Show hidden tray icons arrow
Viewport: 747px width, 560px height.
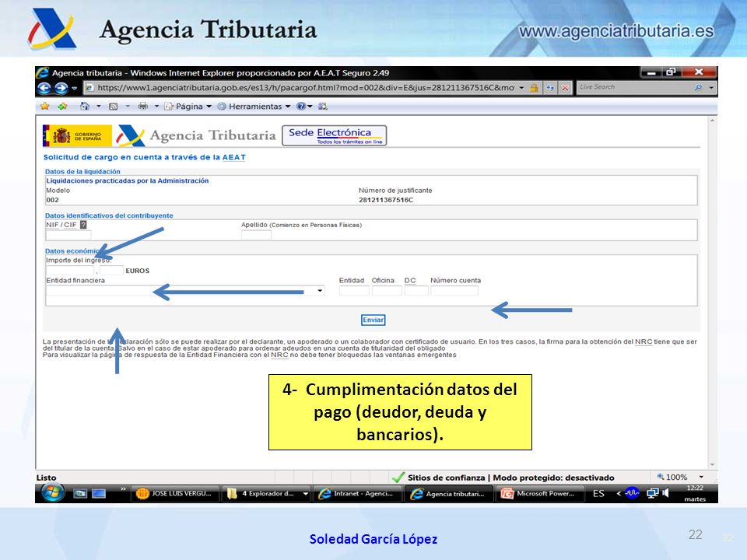619,493
